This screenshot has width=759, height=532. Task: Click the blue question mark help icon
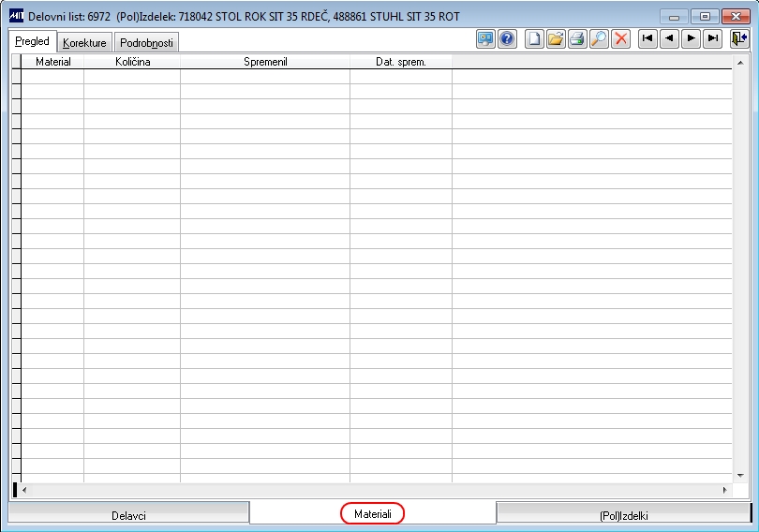coord(507,38)
